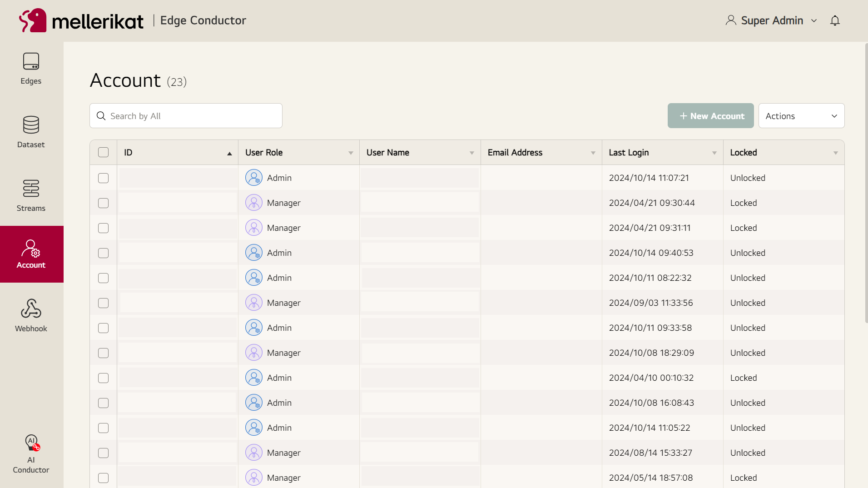Click Admin role icon in 2024/10/14 09:40:53 row
Image resolution: width=868 pixels, height=488 pixels.
(x=254, y=253)
